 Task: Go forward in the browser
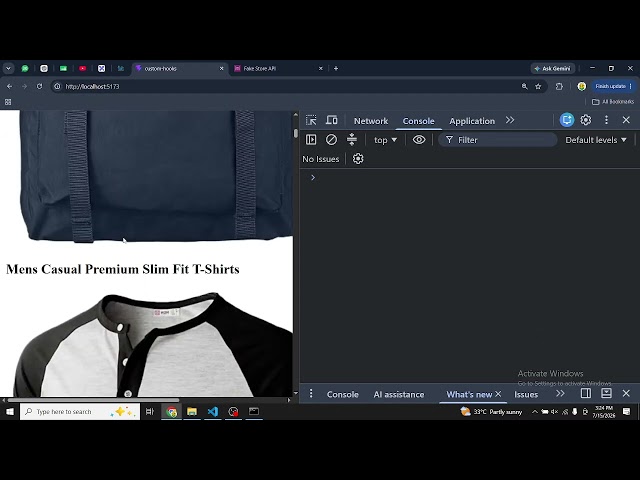24,87
